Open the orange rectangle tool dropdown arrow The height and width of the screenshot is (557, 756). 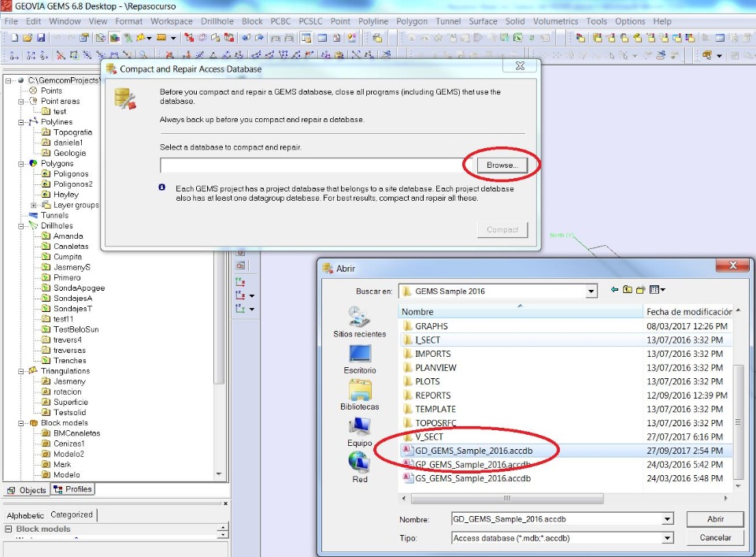173,38
